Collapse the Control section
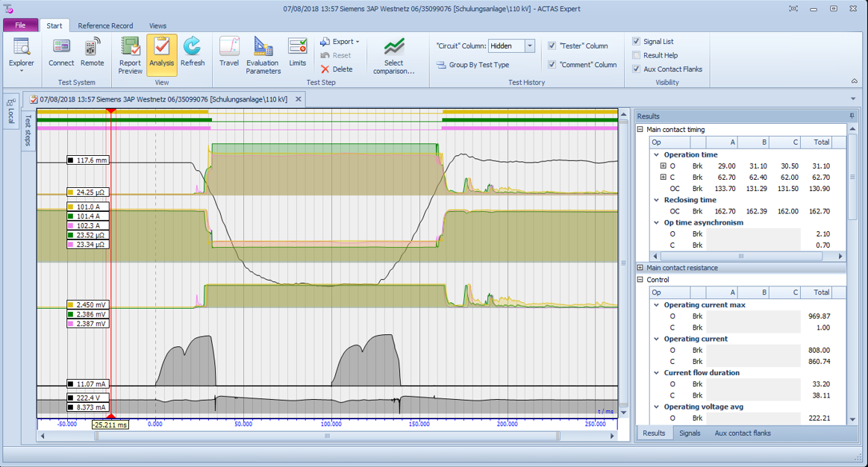Image resolution: width=868 pixels, height=467 pixels. coord(640,280)
